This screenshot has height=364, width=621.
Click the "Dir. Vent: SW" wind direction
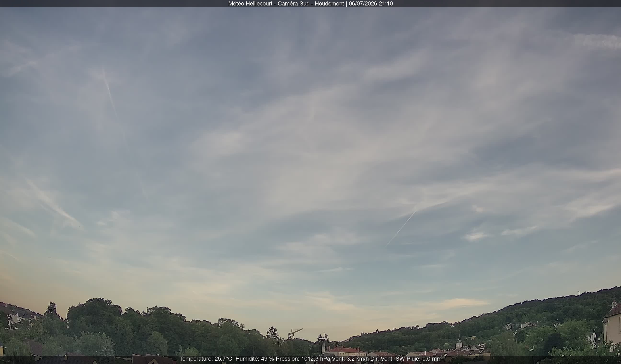pos(388,359)
